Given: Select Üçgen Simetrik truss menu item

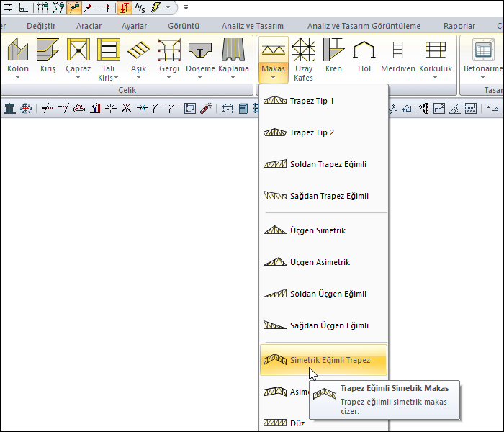Looking at the screenshot, I should coord(318,230).
